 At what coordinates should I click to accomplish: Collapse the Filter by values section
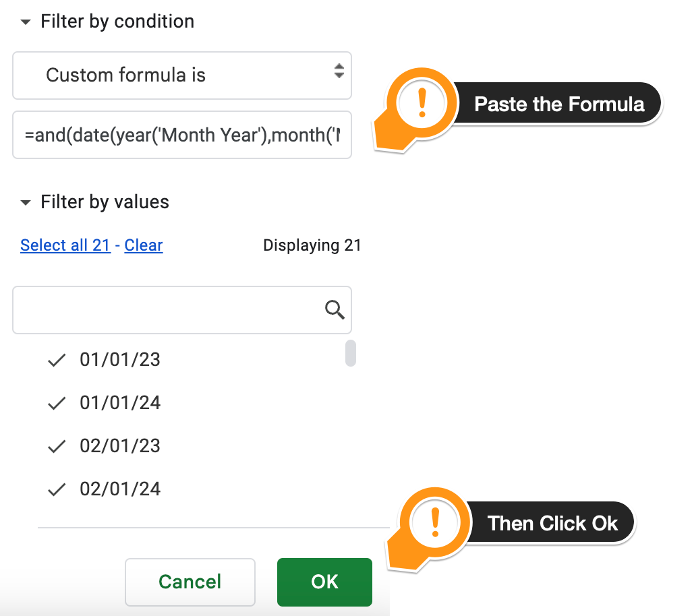26,202
